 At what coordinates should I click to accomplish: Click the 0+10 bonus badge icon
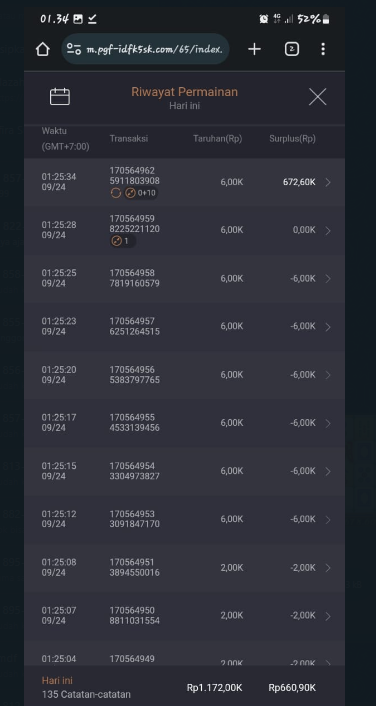[x=140, y=193]
